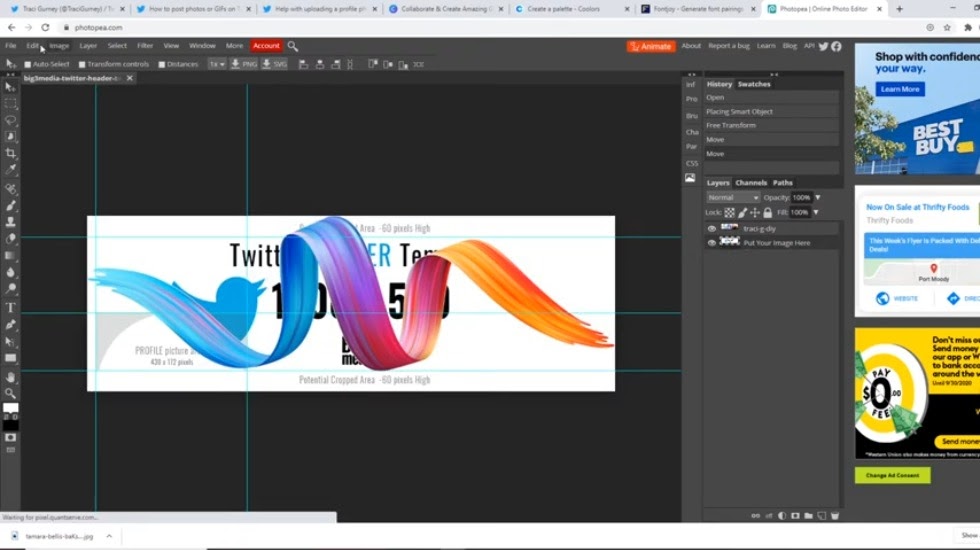Create new folder in Layers panel
Screen dimensions: 980x550
808,516
